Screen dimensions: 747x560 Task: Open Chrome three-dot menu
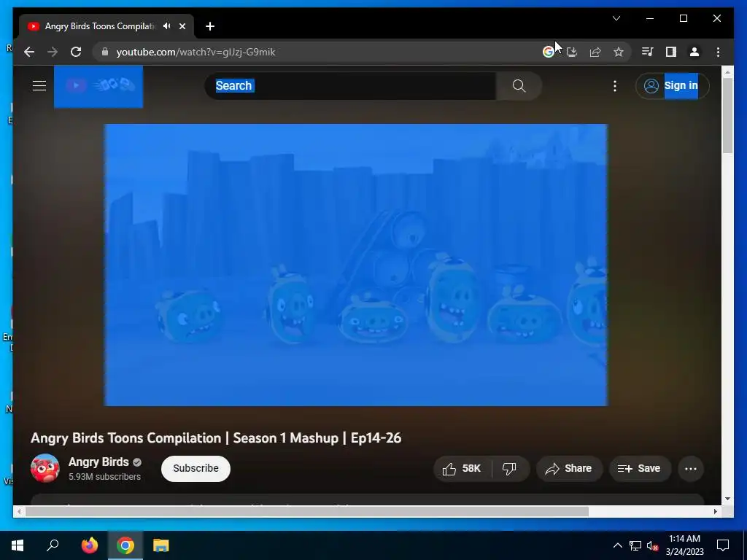(x=718, y=52)
